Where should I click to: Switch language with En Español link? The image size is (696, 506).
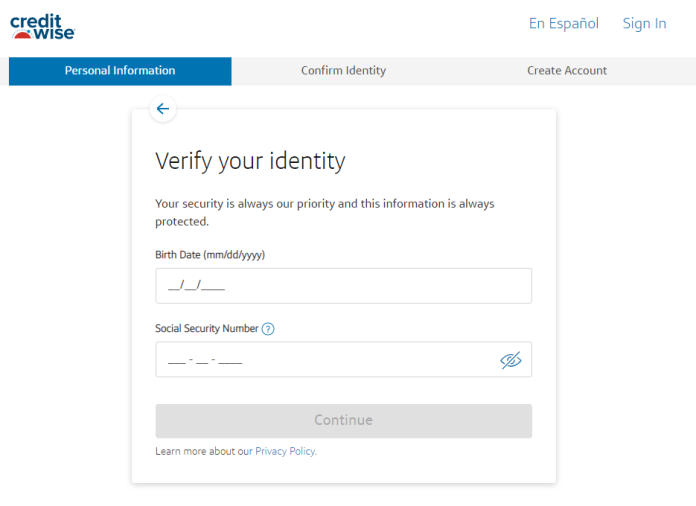tap(563, 23)
